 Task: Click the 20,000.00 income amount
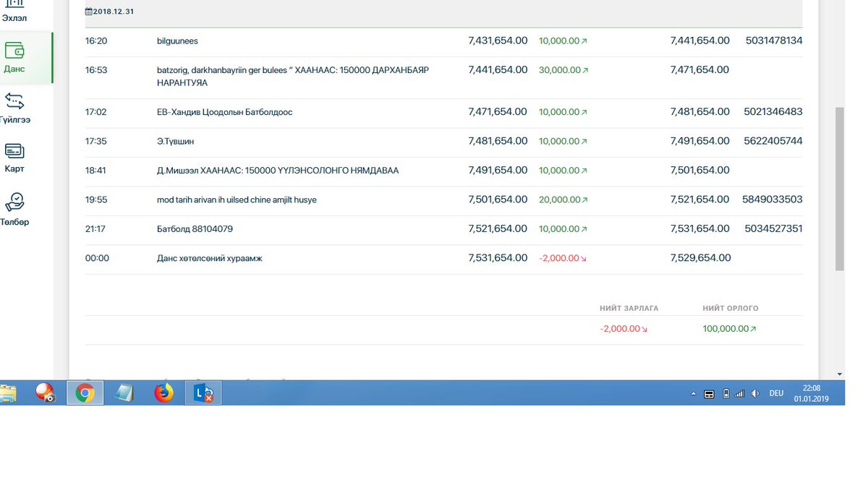pyautogui.click(x=563, y=200)
